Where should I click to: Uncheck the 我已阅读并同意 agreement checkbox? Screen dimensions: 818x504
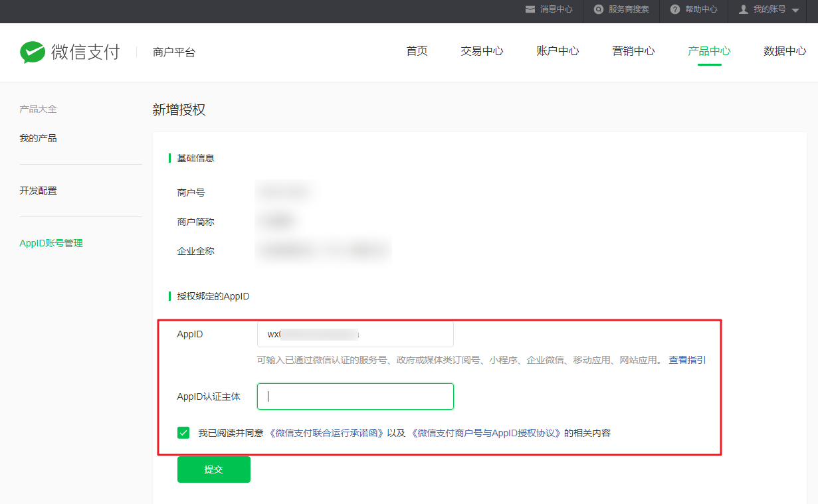[183, 433]
